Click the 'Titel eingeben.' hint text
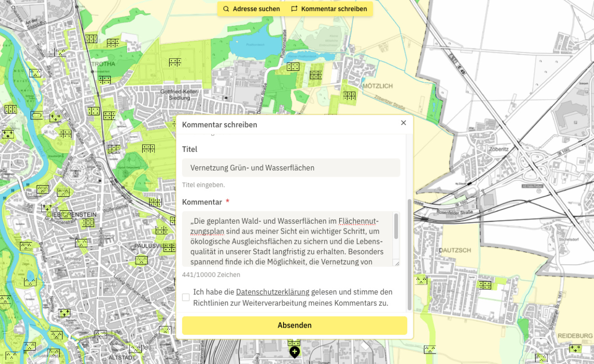 (204, 185)
